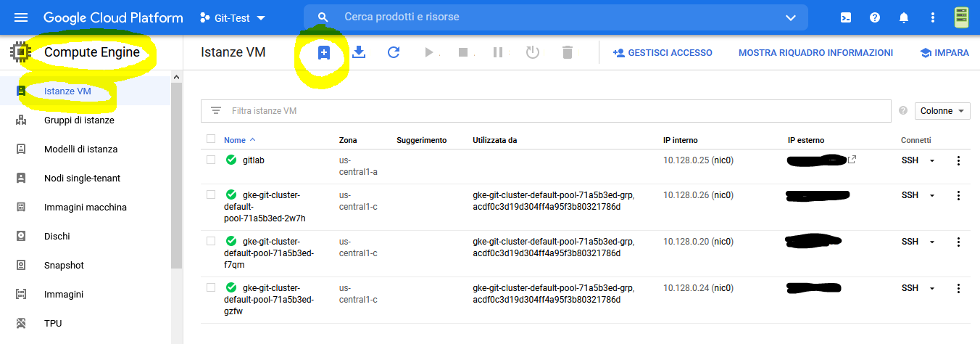
Task: Open more actions for gitlab row
Action: (959, 160)
